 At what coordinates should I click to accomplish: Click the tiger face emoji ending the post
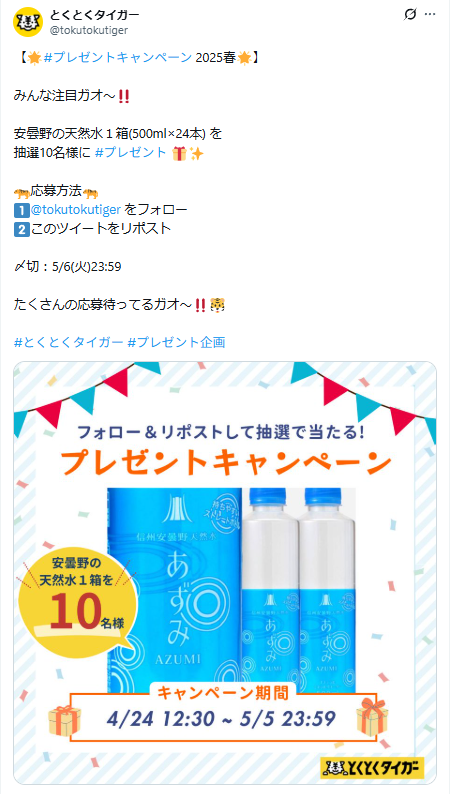pos(218,305)
